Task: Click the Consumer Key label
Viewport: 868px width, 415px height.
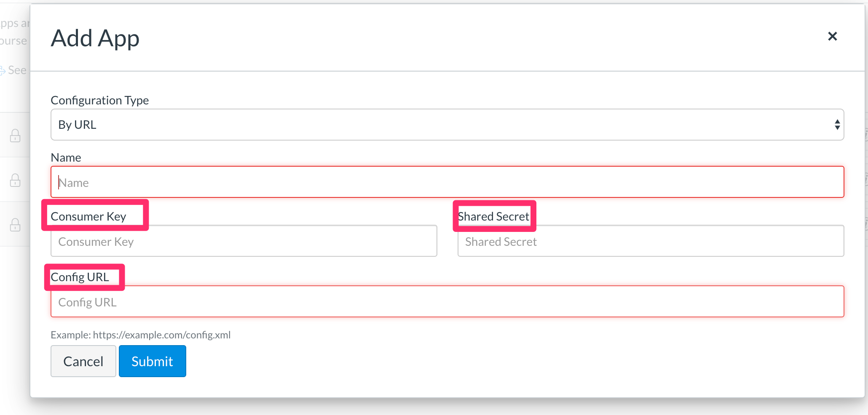Action: point(88,216)
